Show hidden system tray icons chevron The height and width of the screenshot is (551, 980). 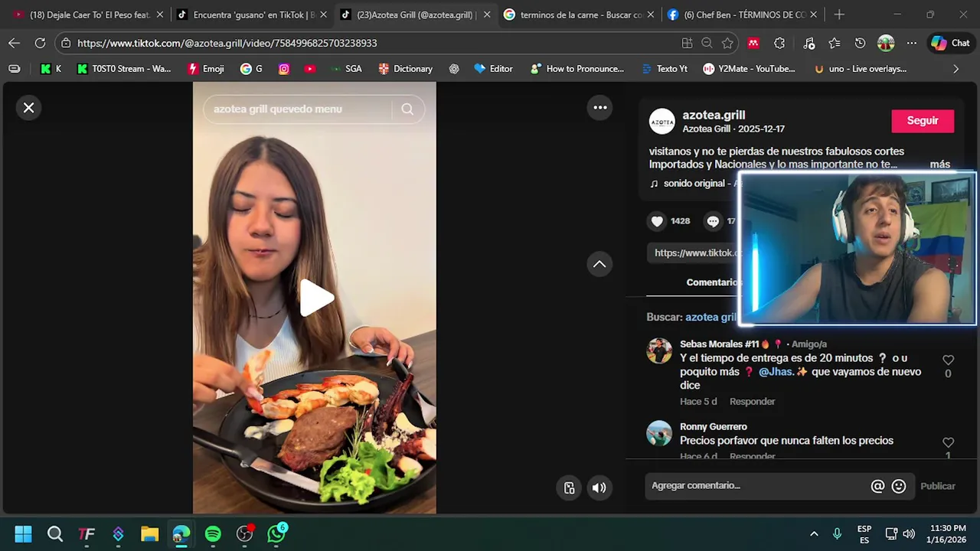(x=814, y=533)
